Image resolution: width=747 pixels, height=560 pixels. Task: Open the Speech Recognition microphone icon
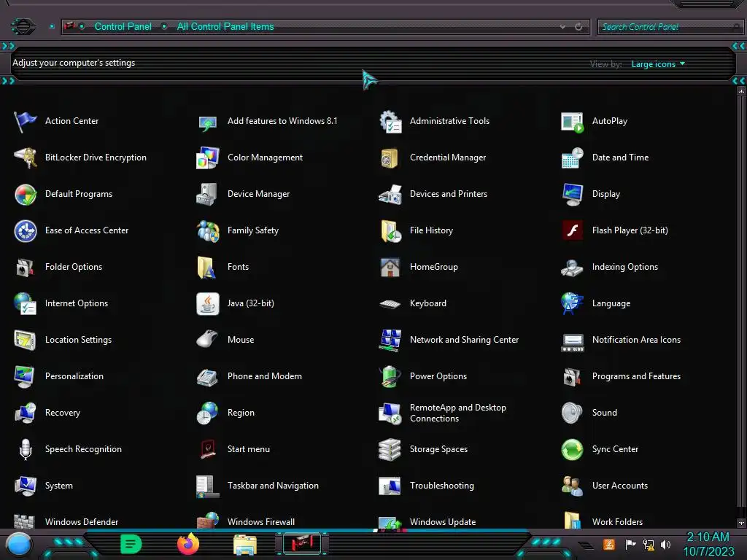(26, 449)
